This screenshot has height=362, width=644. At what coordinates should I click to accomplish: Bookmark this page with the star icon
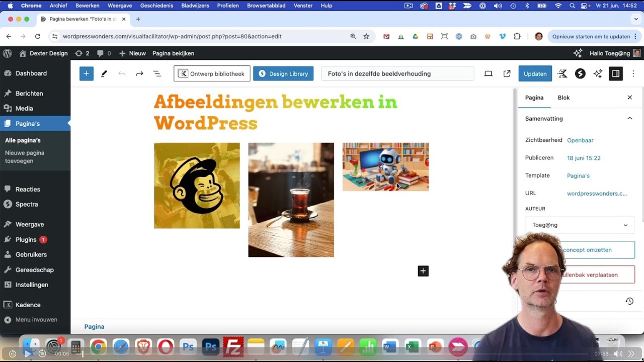point(366,36)
